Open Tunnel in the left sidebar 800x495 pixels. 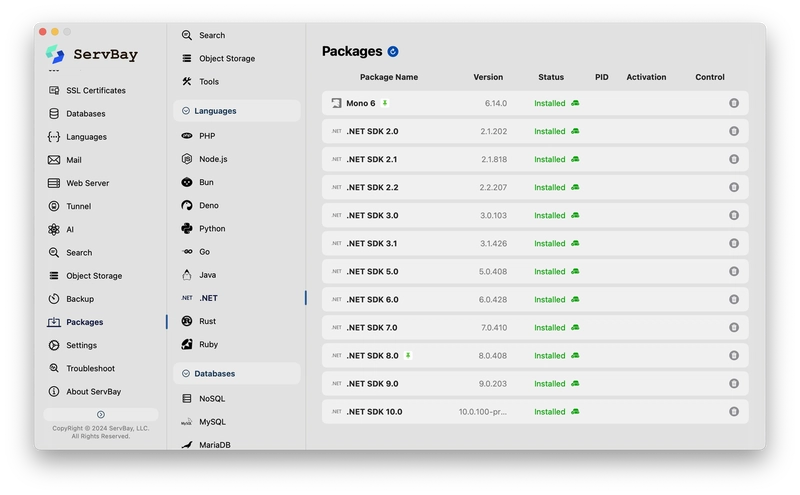click(78, 206)
